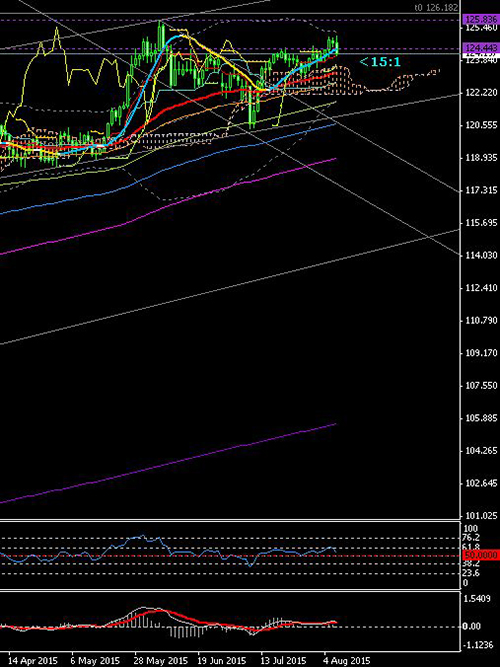This screenshot has height=667, width=500.
Task: Click the cyan "<15:1" annotation label
Action: click(380, 62)
